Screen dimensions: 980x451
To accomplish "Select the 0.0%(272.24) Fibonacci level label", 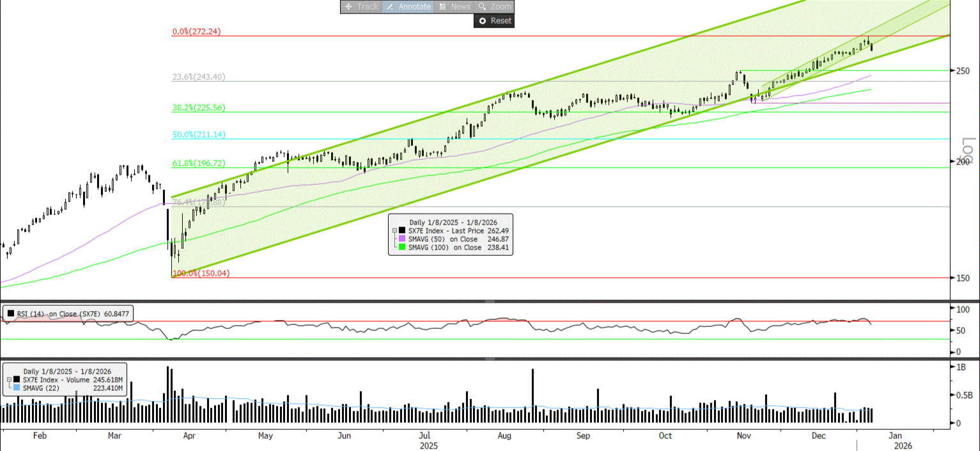I will [196, 31].
